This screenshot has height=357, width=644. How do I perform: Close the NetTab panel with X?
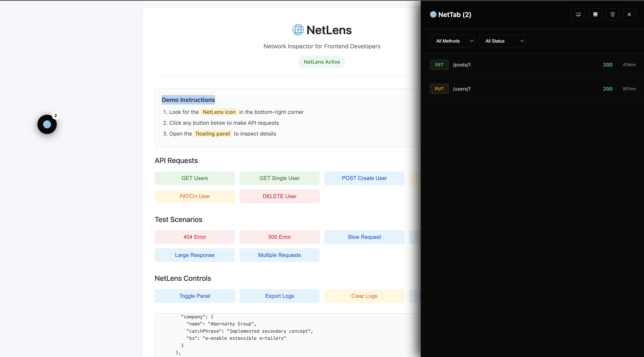coord(629,15)
